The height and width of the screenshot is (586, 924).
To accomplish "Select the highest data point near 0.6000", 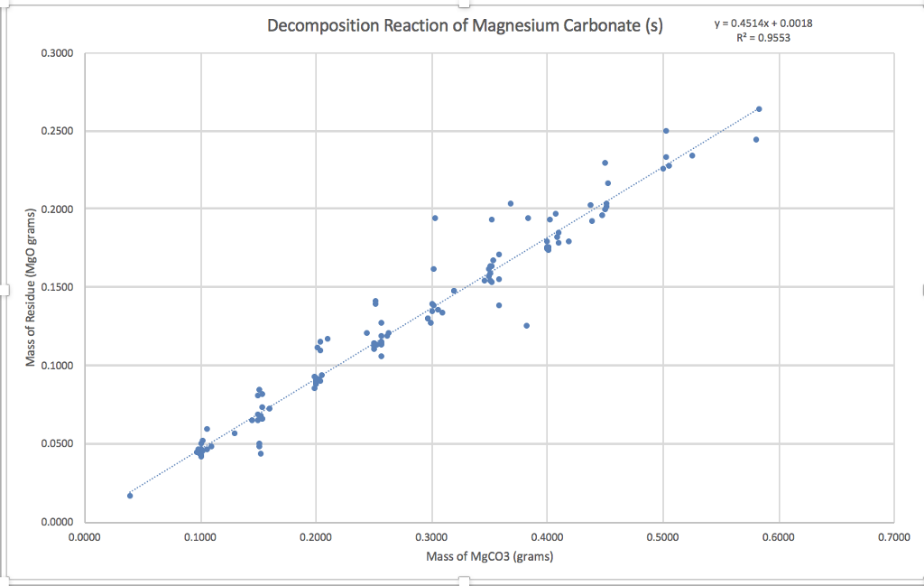I will tap(758, 107).
